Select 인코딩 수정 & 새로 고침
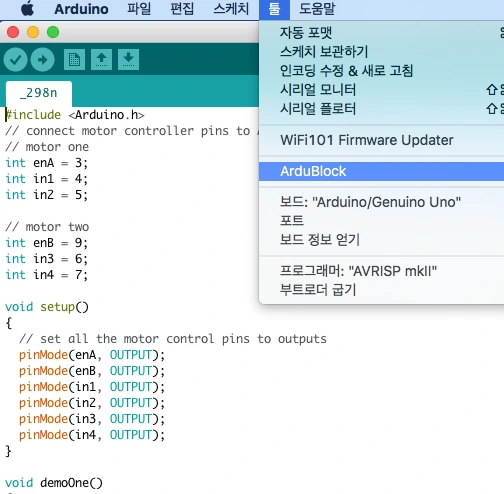Viewport: 504px width, 494px height. click(x=381, y=70)
